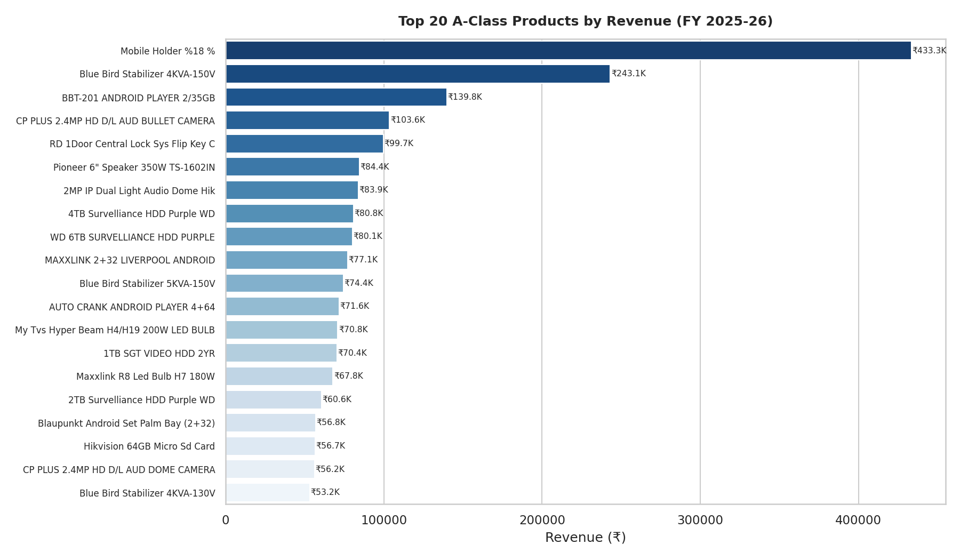Image resolution: width=960 pixels, height=560 pixels.
Task: Select the '1TB SGT VIDEO HDD 2YR' label
Action: 159,354
